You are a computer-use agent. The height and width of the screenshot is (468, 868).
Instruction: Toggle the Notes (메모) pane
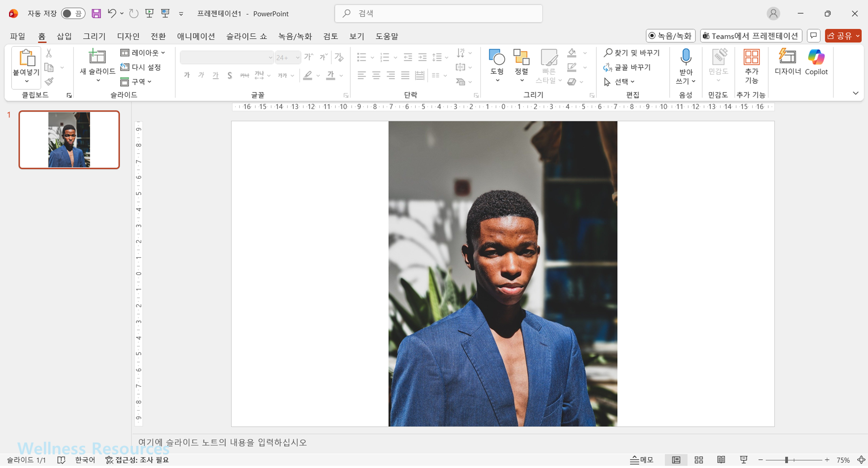pyautogui.click(x=641, y=460)
